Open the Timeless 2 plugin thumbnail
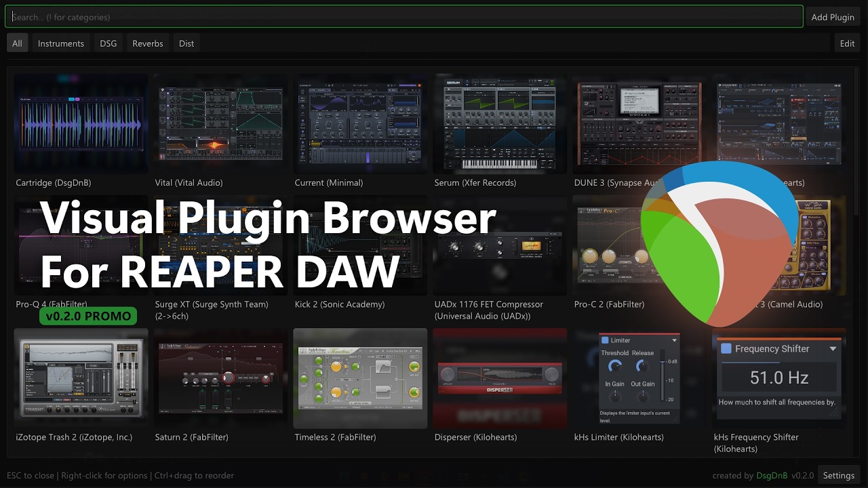868x488 pixels. coord(360,379)
